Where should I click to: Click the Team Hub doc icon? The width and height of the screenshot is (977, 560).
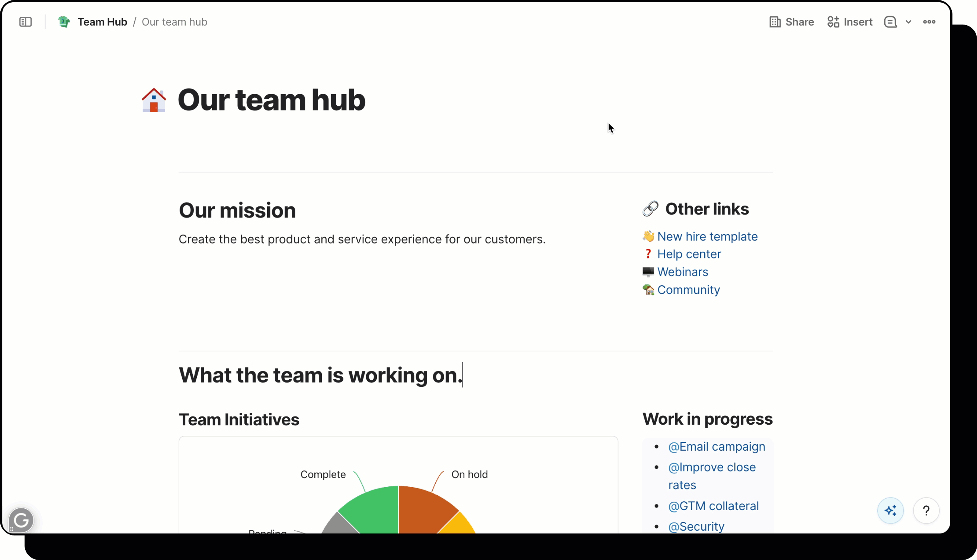point(64,22)
